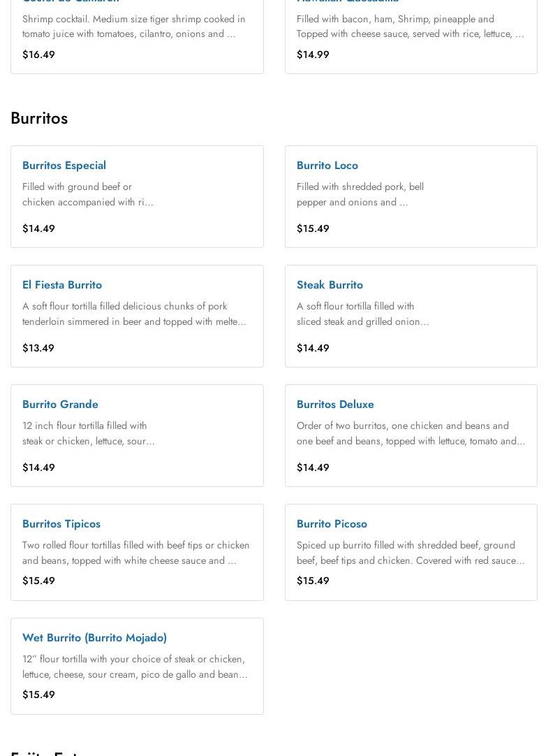Choose the Burrito Grande item
Screen dimensions: 548x756
point(60,405)
